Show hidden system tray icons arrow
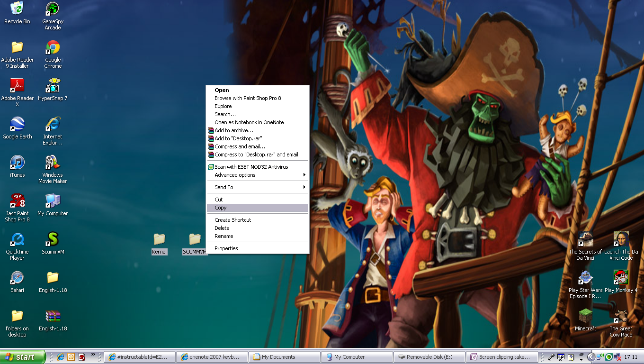644x364 pixels. 591,357
